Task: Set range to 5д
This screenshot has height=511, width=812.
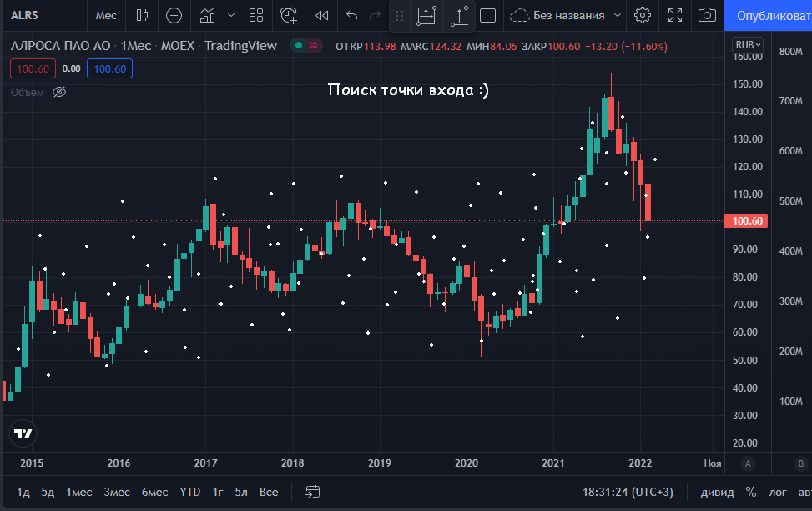Action: click(x=48, y=492)
